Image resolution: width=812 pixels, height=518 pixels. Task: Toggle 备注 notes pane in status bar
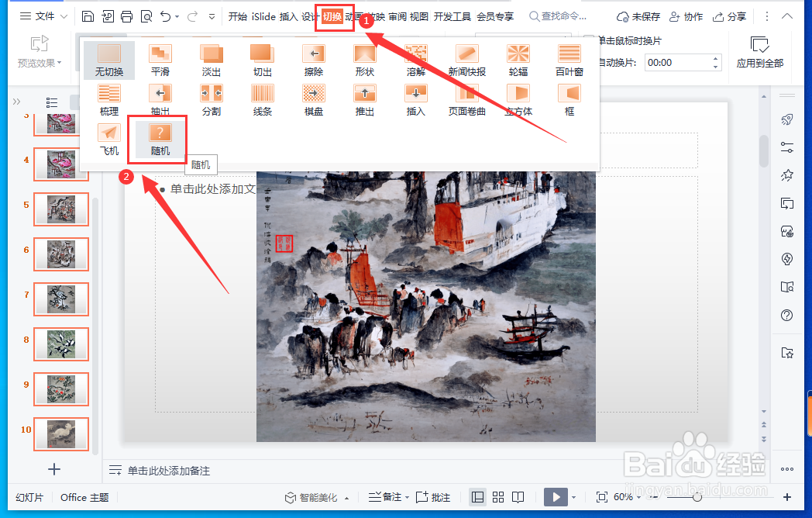(385, 497)
